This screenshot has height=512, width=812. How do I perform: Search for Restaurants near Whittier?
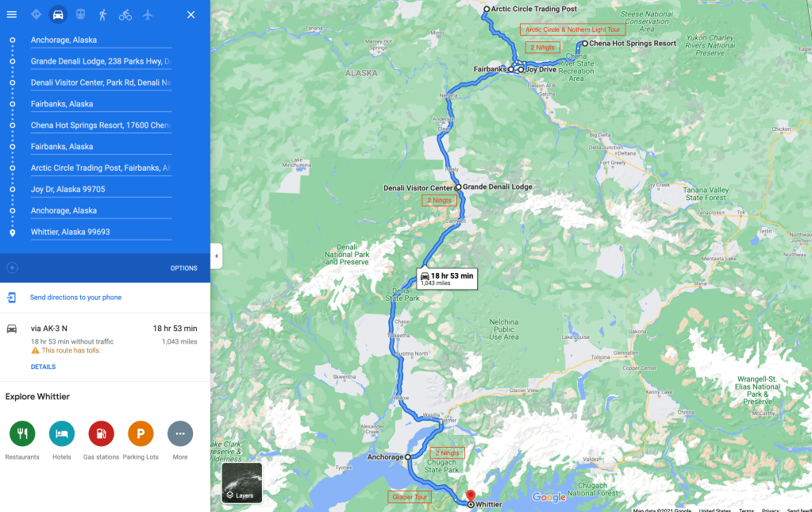22,440
